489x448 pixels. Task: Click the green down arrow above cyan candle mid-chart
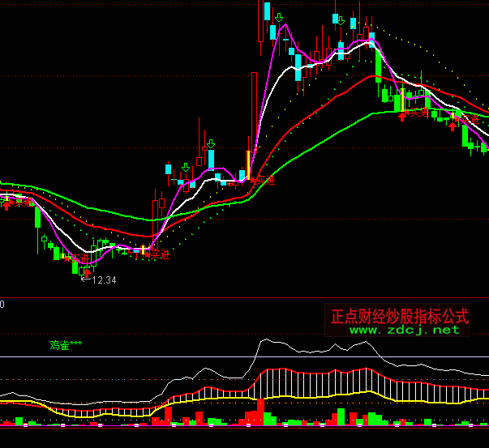point(211,144)
